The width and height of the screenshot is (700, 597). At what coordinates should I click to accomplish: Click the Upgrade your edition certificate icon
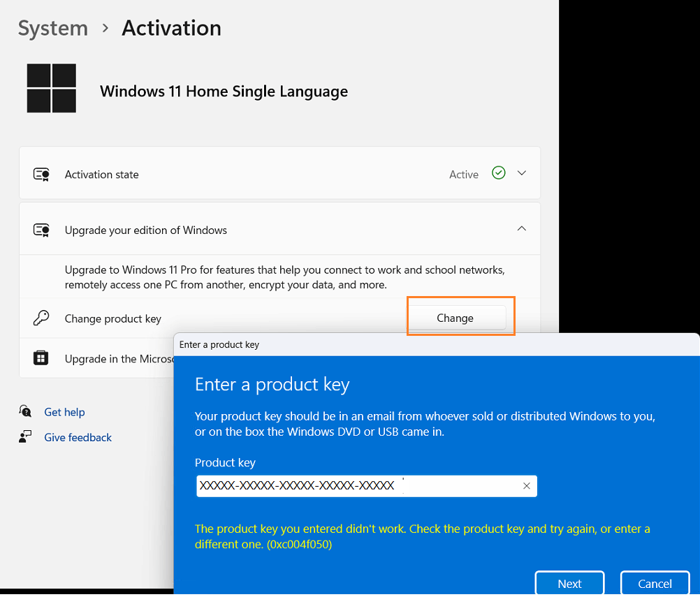(x=41, y=230)
